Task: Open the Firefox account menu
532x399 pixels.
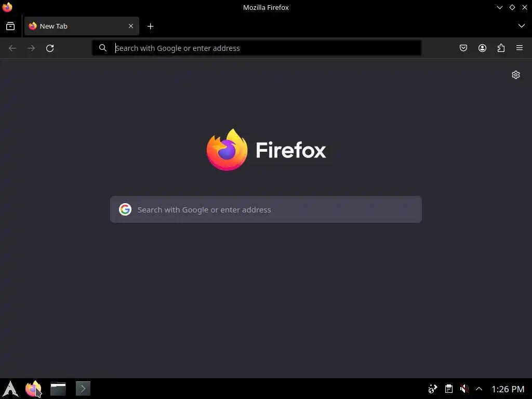Action: point(482,48)
